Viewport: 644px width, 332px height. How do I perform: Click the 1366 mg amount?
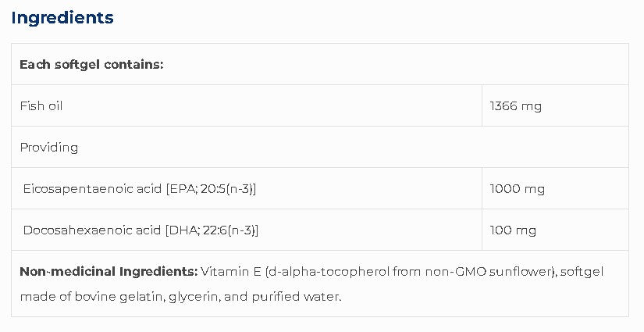click(515, 105)
